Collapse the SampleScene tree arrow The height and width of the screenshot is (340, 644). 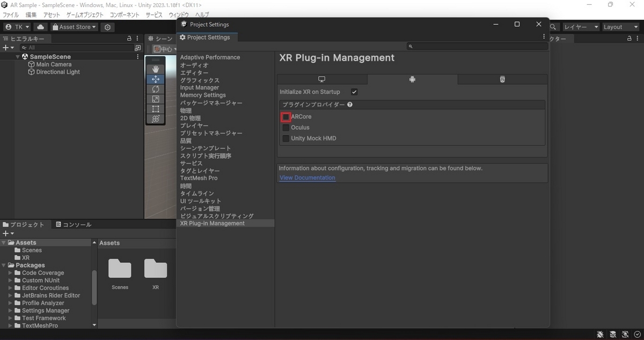tap(18, 57)
